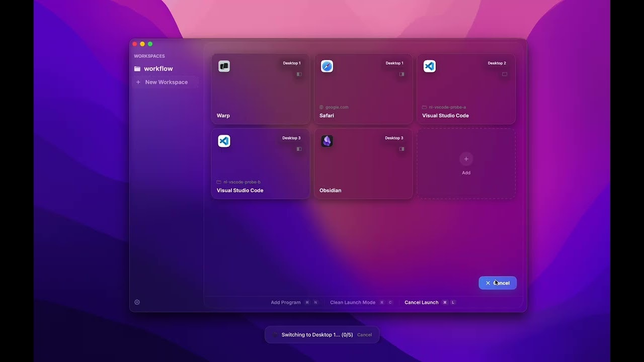Open the Desktop 2 badge on VS Code card
644x362 pixels.
tap(497, 63)
